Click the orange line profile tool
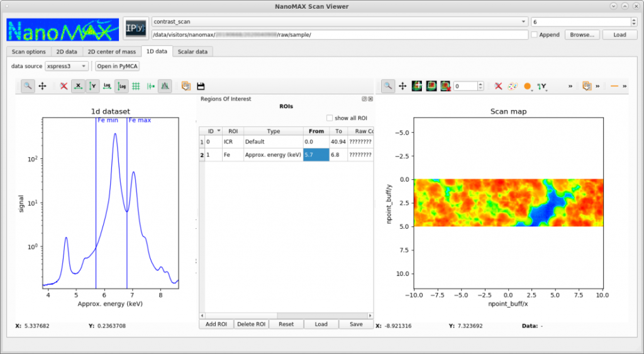This screenshot has width=644, height=354. [x=614, y=86]
